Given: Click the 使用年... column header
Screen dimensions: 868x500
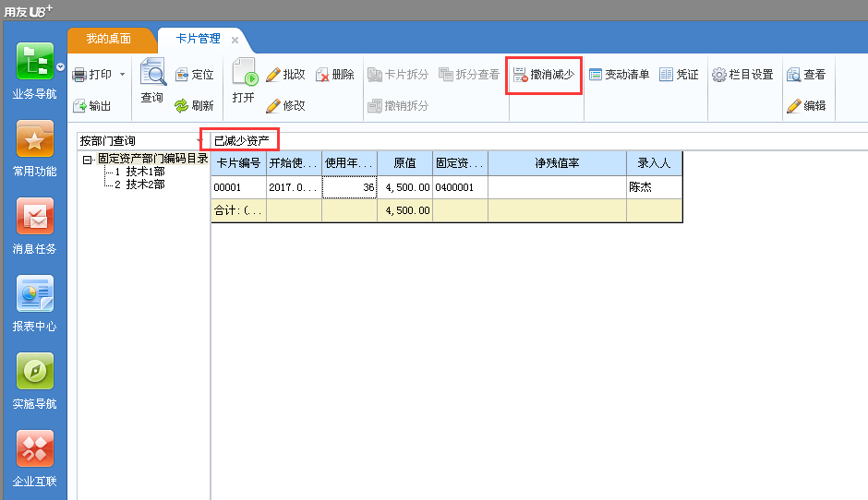Looking at the screenshot, I should (x=349, y=163).
